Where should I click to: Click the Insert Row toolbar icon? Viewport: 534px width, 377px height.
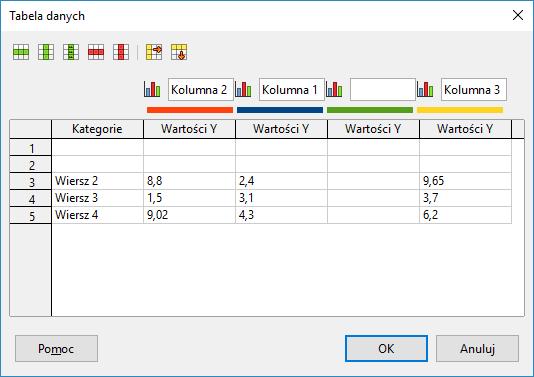(21, 52)
